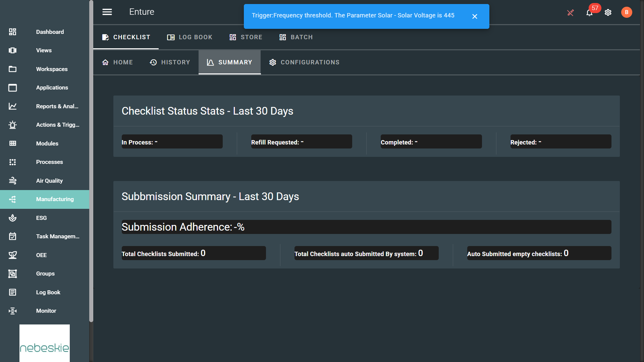Open the hamburger navigation menu
Screen dimensions: 644x362
[x=107, y=12]
